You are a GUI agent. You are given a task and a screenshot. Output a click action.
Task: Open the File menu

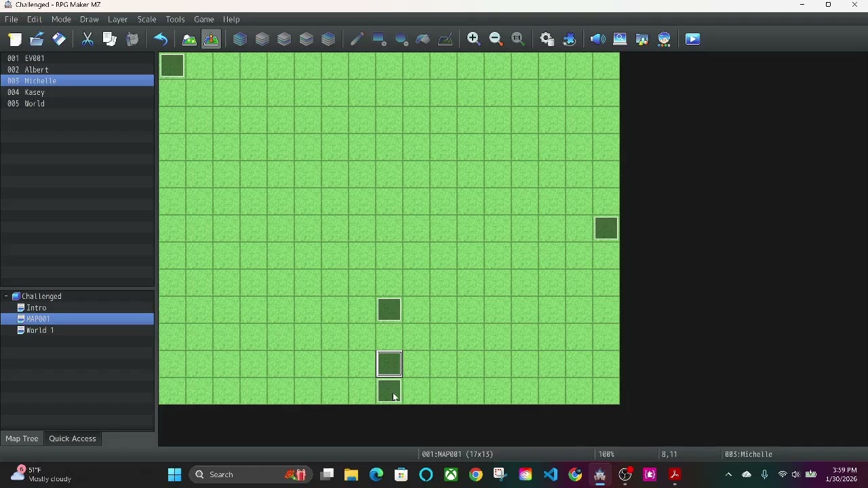pos(12,20)
